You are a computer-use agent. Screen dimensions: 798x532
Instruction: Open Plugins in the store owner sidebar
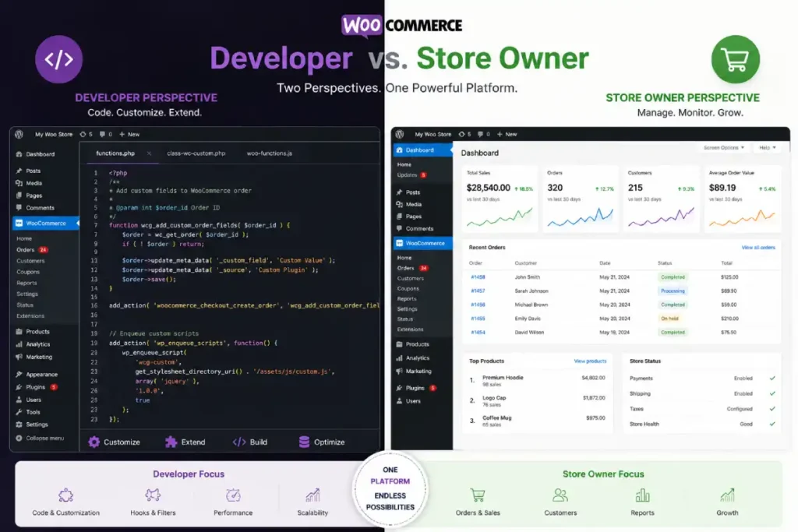(x=416, y=388)
